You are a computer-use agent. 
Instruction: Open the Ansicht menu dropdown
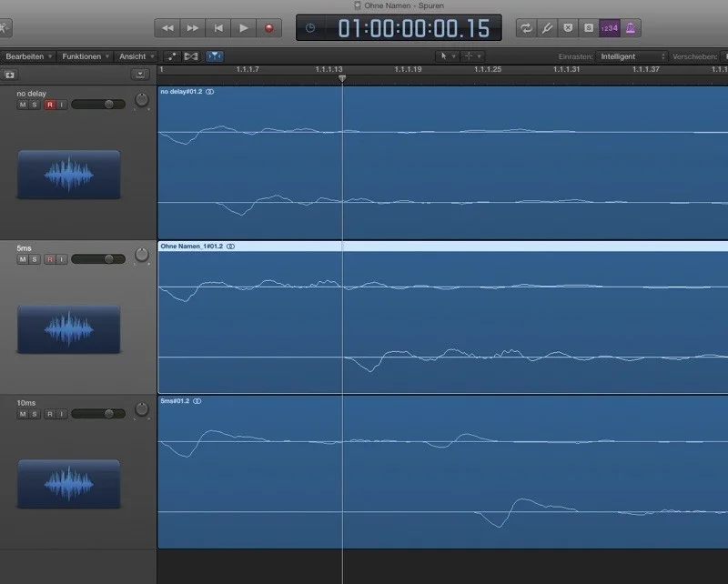point(136,56)
